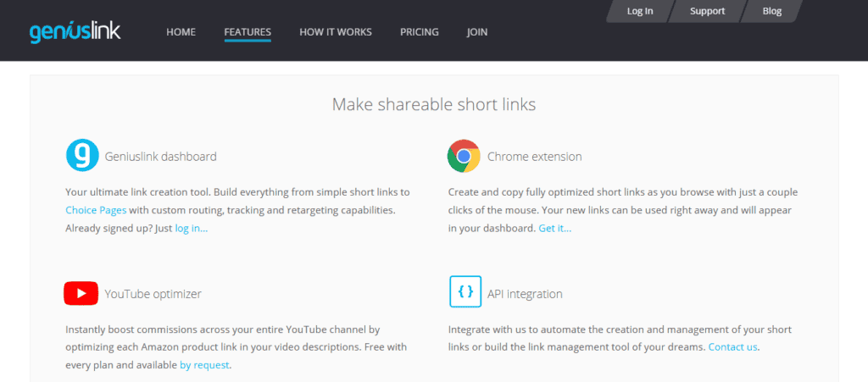The width and height of the screenshot is (868, 382).
Task: Click the Log In tab
Action: [639, 11]
